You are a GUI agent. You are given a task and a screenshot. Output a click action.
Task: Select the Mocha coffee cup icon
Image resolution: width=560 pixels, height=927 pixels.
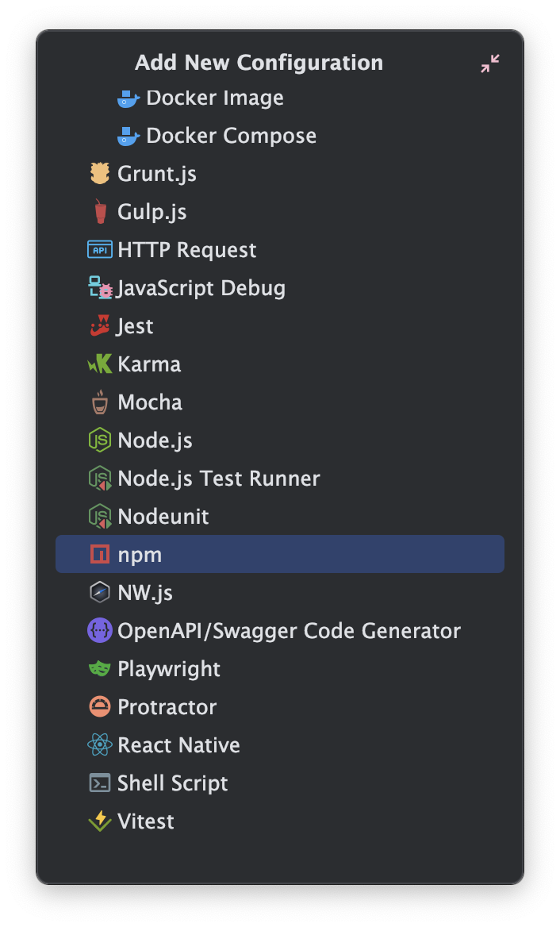pyautogui.click(x=100, y=402)
